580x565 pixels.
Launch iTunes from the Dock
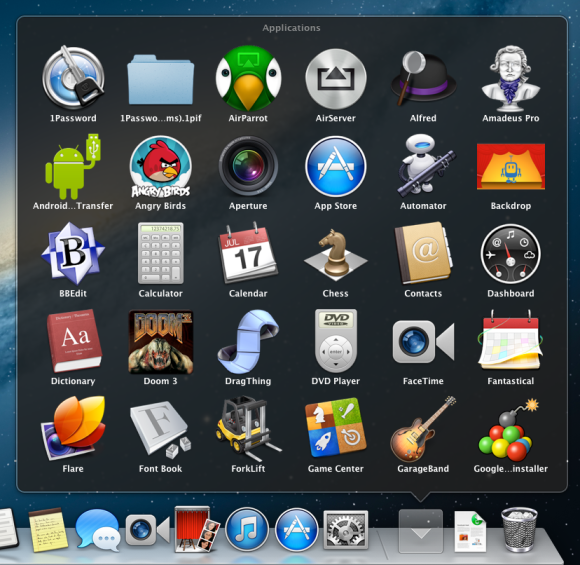[x=247, y=529]
